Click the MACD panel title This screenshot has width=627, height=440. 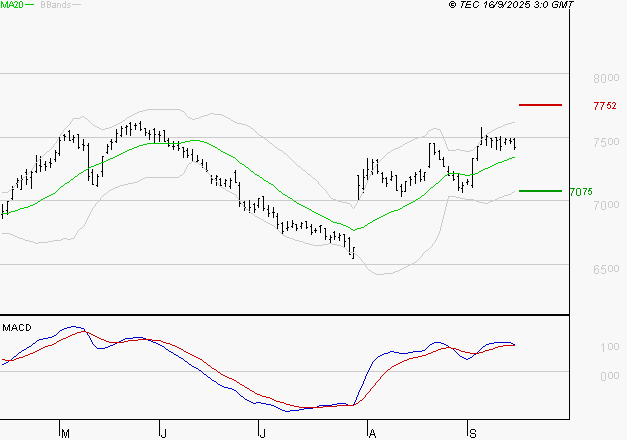[17, 328]
